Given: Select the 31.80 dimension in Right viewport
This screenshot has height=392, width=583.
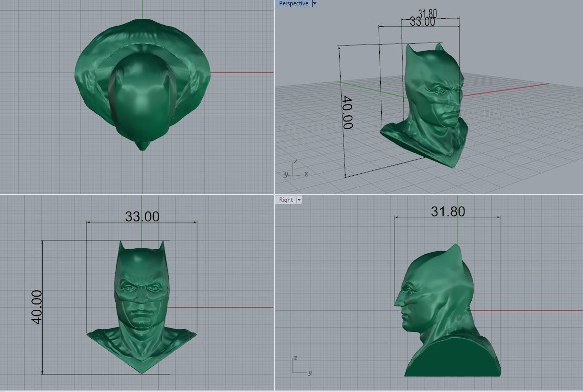Looking at the screenshot, I should [x=448, y=211].
